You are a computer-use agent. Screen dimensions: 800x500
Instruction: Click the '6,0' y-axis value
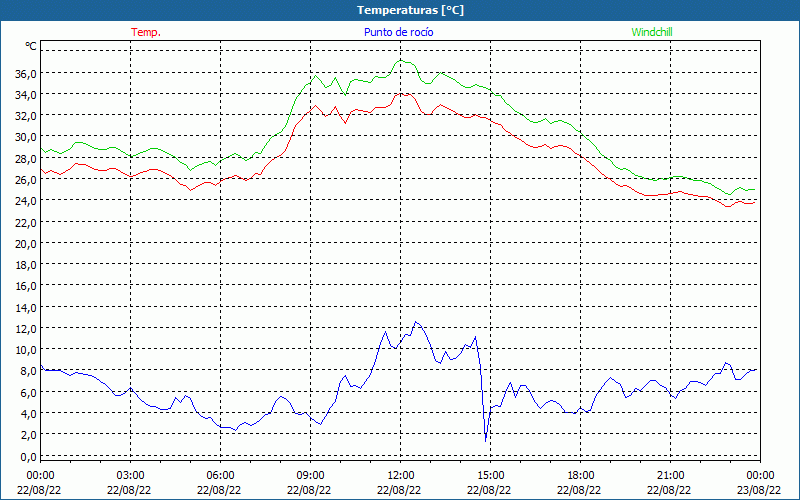point(28,393)
